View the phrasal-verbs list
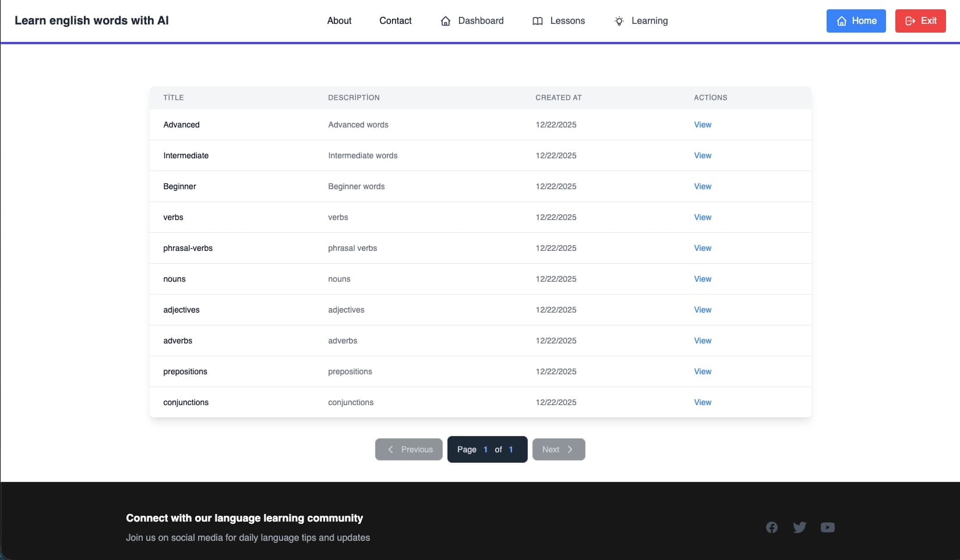Image resolution: width=960 pixels, height=560 pixels. tap(703, 248)
